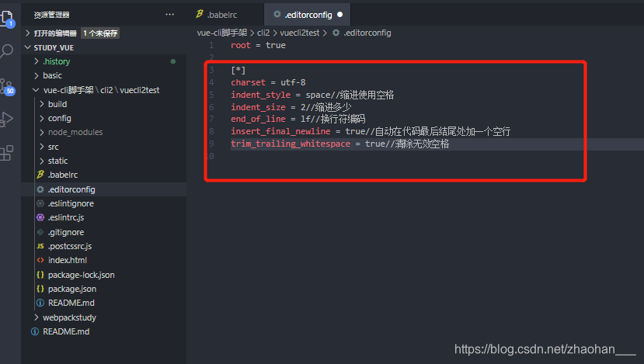Click modified dot on .history folder
The height and width of the screenshot is (364, 644).
173,61
